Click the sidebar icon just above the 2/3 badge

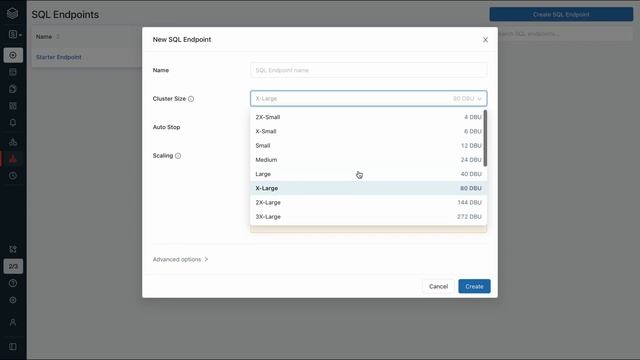point(13,249)
